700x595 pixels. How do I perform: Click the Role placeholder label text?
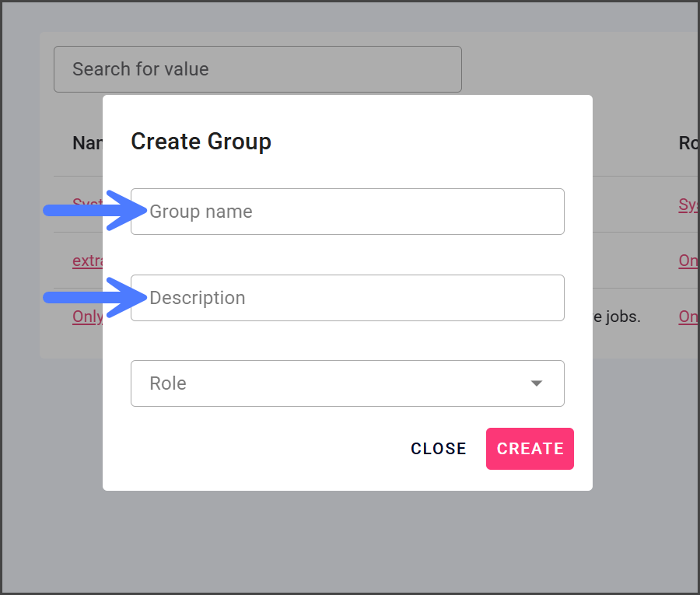tap(168, 383)
